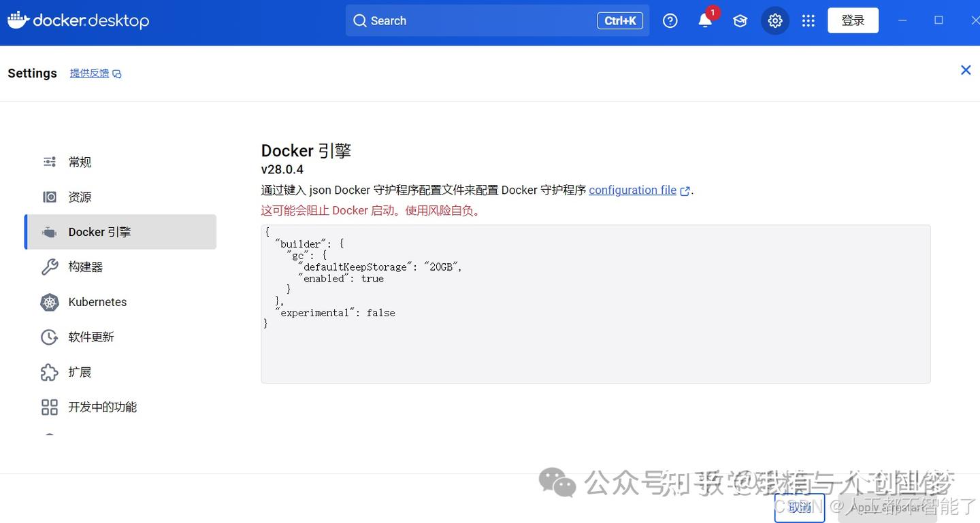Open Settings via the gear icon

click(x=775, y=20)
